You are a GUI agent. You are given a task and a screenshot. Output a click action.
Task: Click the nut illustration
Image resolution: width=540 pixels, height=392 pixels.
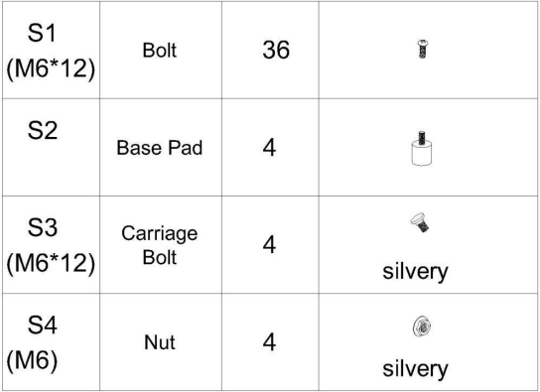tap(422, 326)
